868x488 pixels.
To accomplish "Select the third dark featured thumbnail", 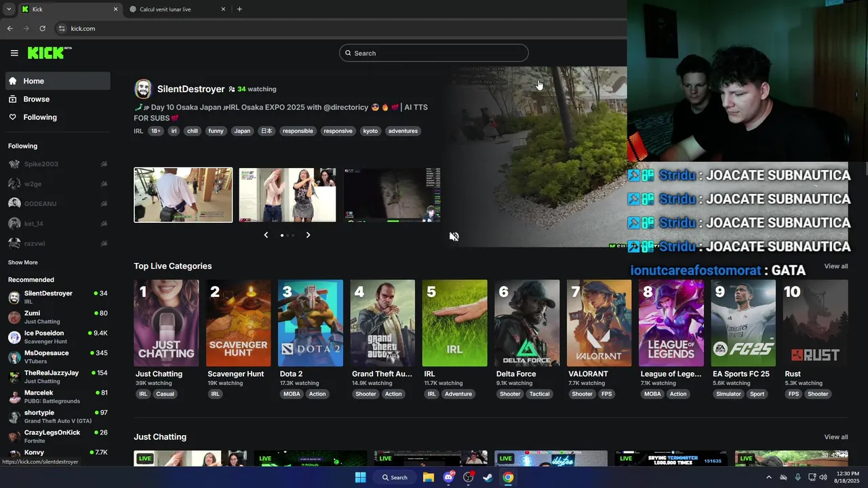I will pyautogui.click(x=392, y=195).
